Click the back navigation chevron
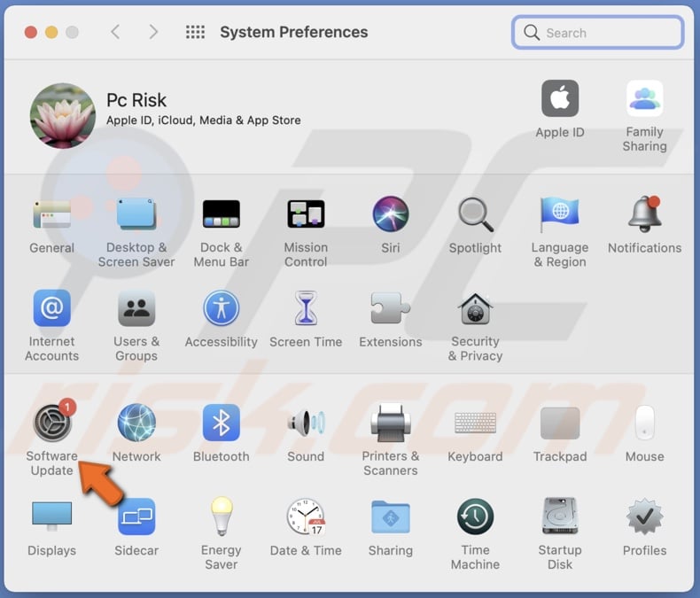700x598 pixels. click(x=115, y=32)
